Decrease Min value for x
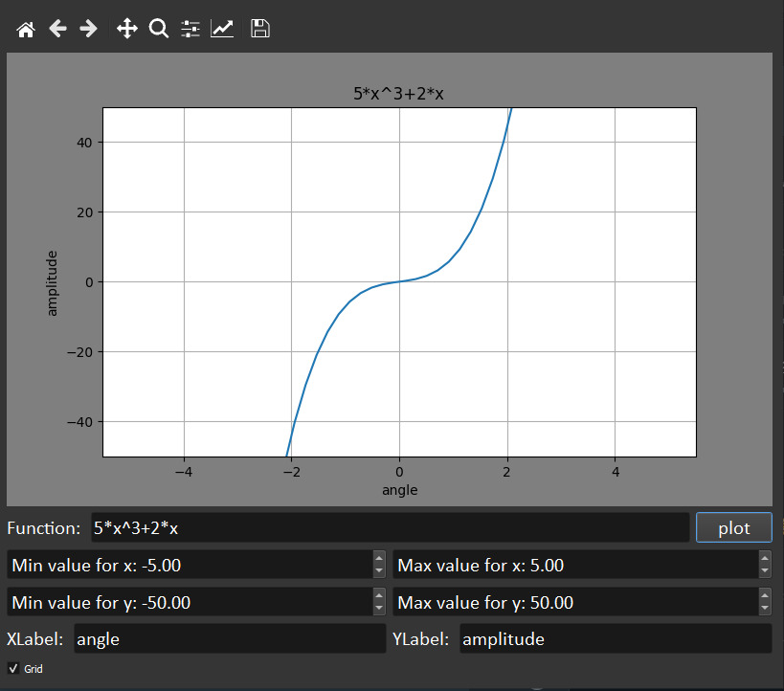 [379, 571]
